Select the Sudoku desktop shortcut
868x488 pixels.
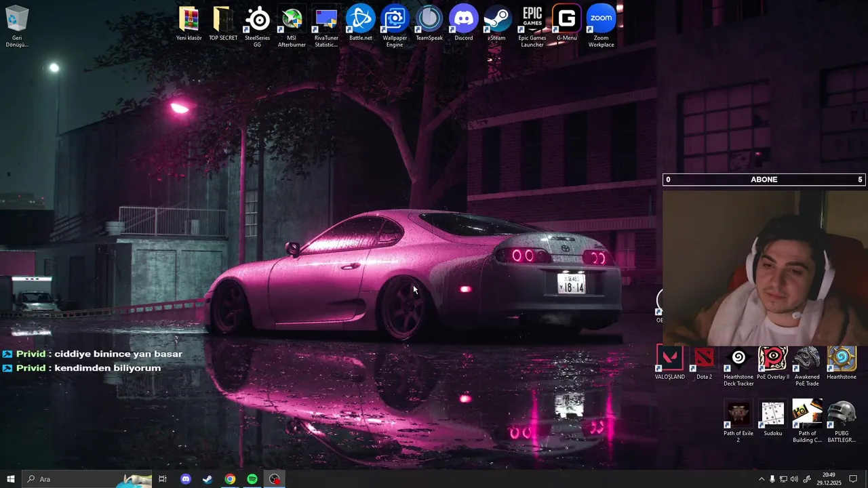tap(773, 418)
